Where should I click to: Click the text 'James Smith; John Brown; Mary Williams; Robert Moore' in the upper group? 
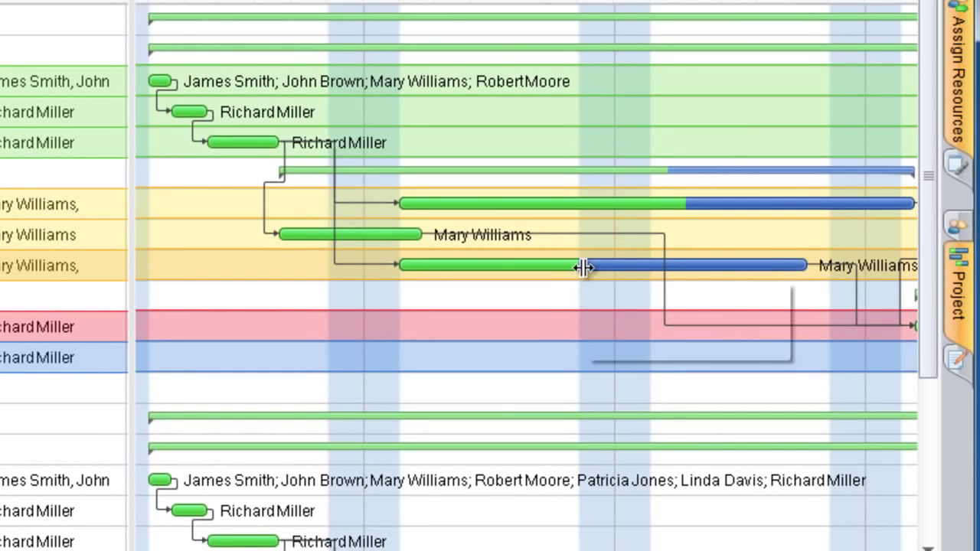[x=377, y=81]
